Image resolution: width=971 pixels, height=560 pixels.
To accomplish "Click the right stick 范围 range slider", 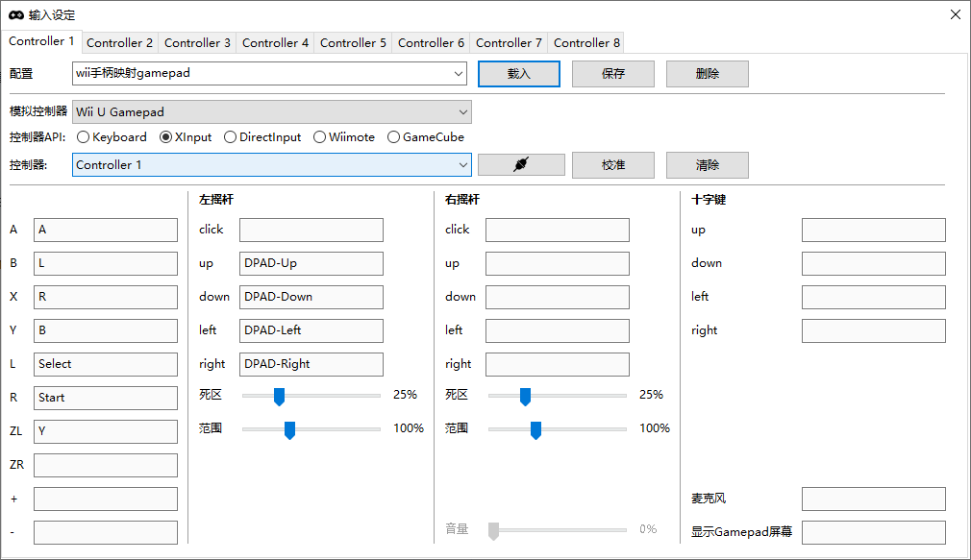I will click(558, 429).
